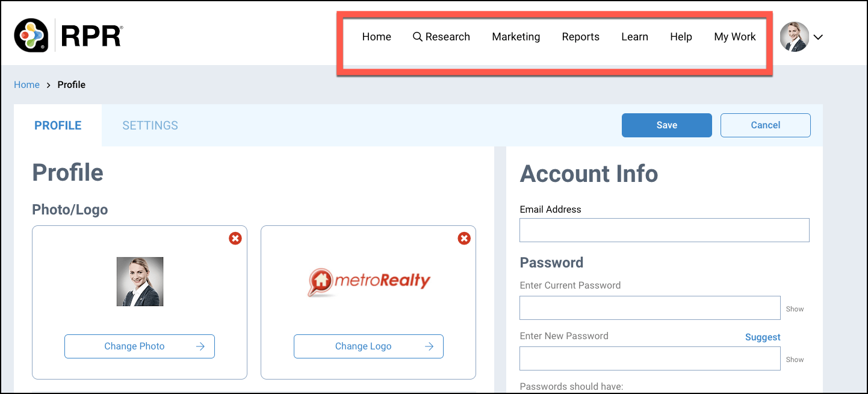Open the Marketing menu
Viewport: 868px width, 394px height.
tap(516, 37)
